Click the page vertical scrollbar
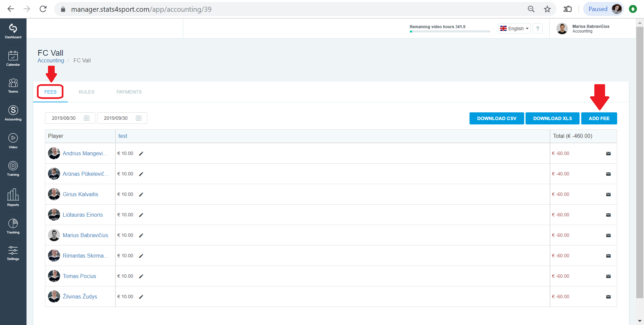 coord(640,162)
